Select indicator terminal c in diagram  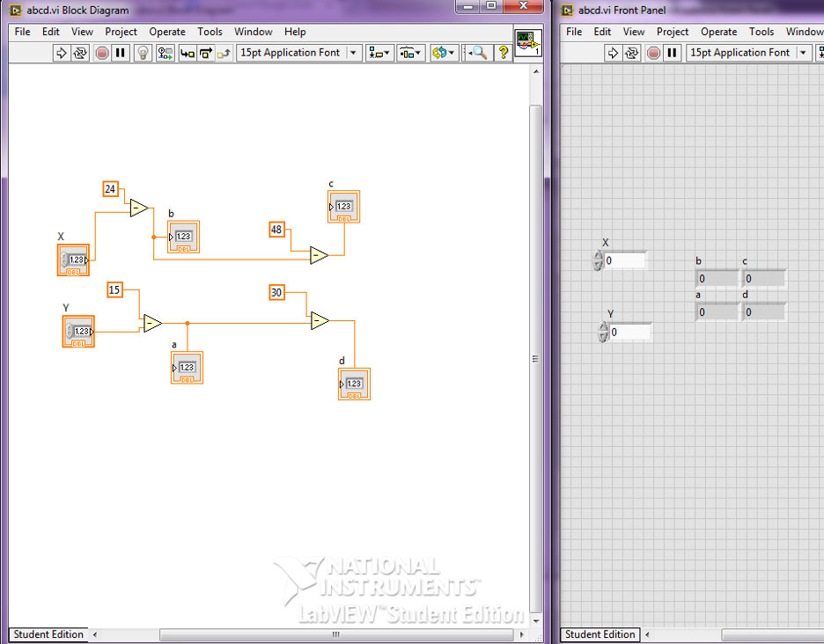click(343, 207)
